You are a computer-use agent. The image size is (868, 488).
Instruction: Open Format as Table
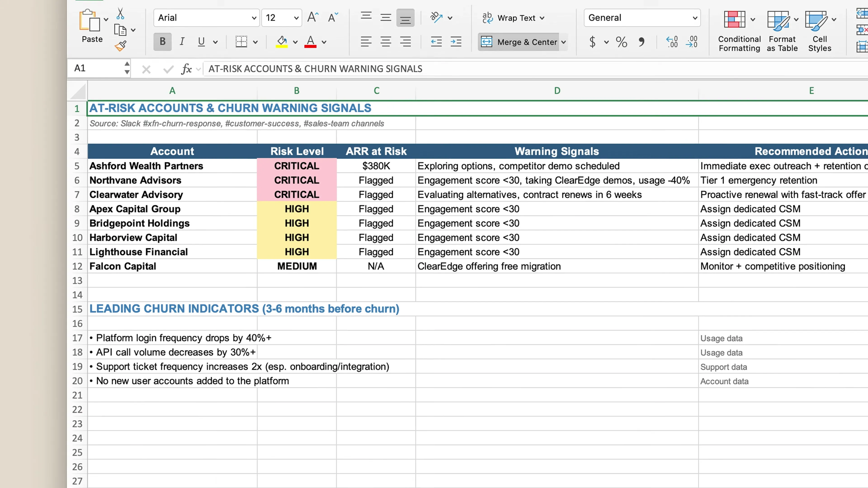pos(782,31)
